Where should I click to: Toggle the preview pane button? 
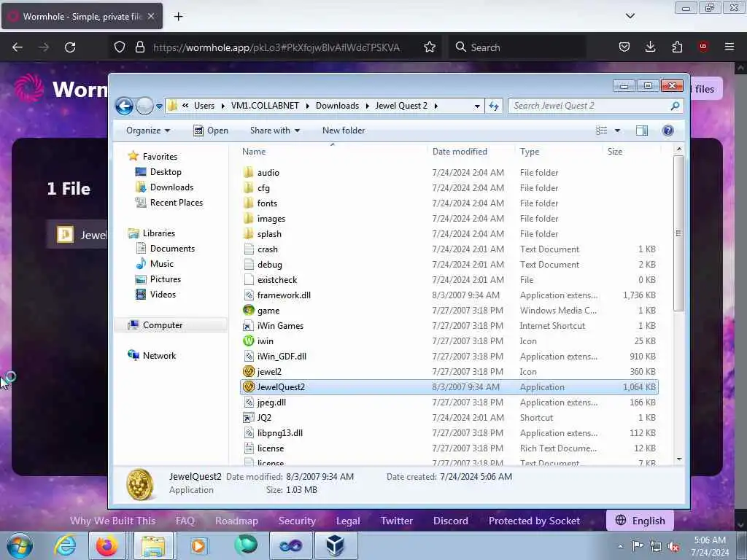[642, 131]
